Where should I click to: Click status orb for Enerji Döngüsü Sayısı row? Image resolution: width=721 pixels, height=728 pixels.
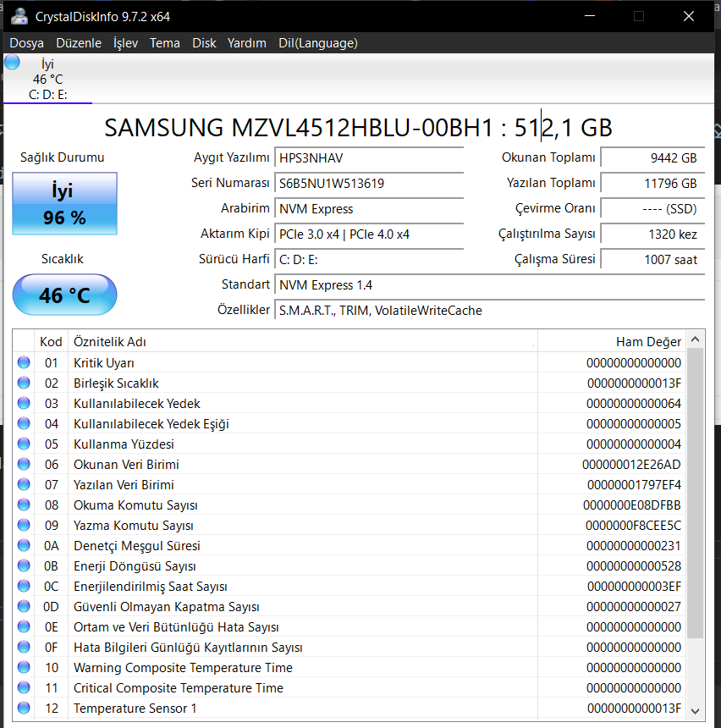point(24,566)
